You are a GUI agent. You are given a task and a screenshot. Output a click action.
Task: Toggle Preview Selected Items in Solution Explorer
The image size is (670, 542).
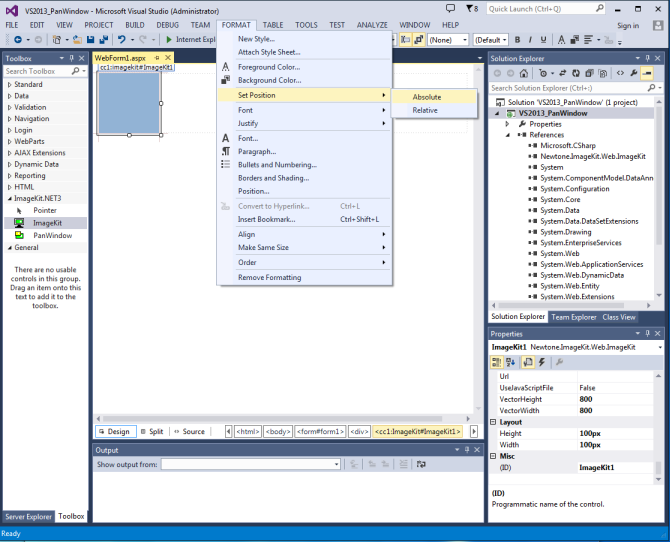click(x=647, y=74)
